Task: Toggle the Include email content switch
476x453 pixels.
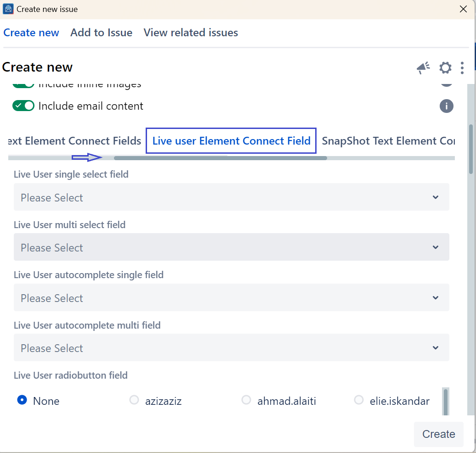Action: click(23, 106)
